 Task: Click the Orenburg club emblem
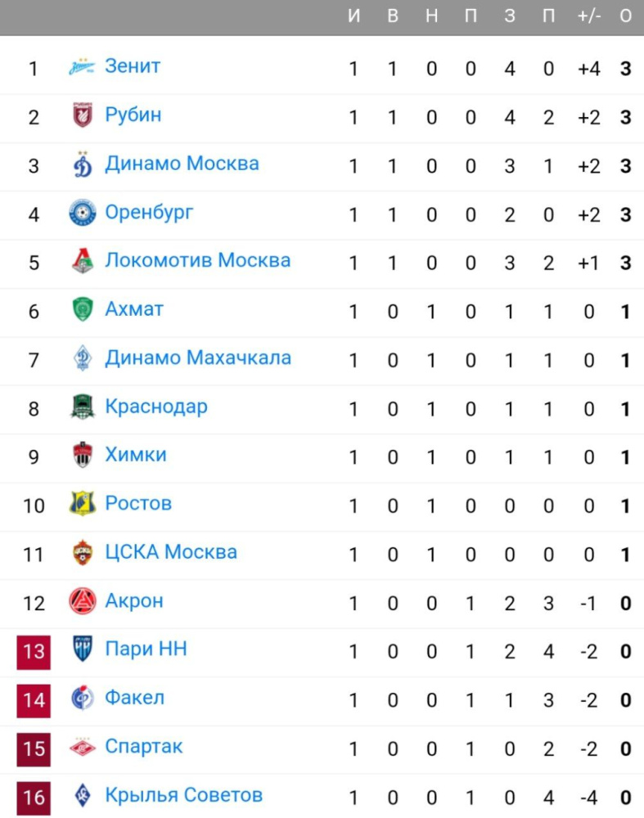(x=82, y=213)
